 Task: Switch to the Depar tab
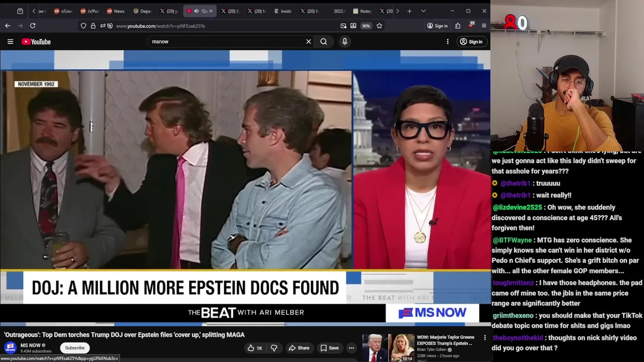click(142, 11)
